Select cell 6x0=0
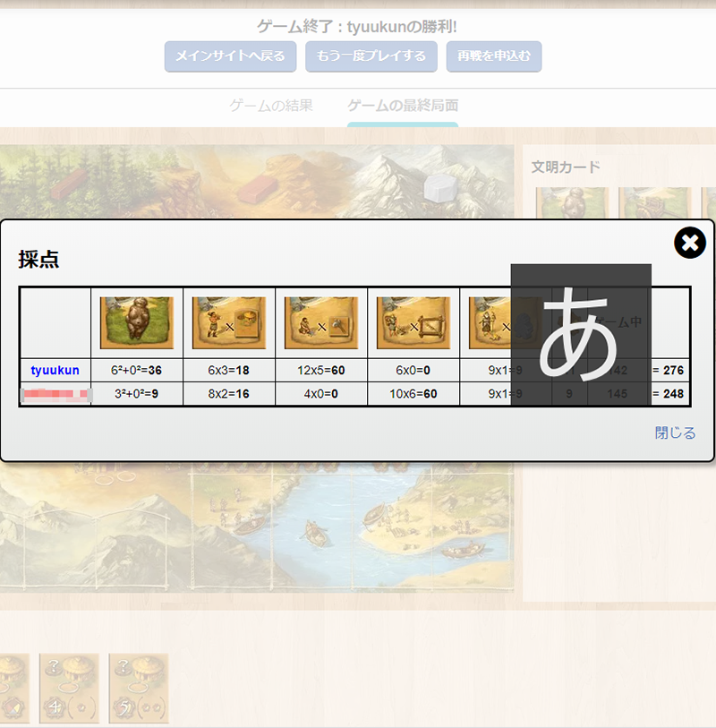Viewport: 716px width, 728px height. click(413, 370)
